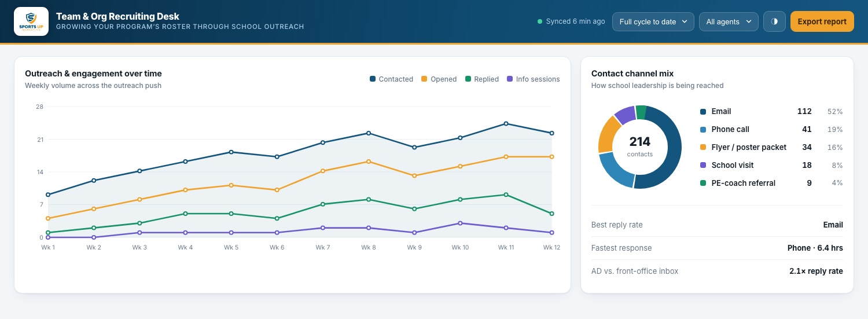Click the green sync status dot
Screen dimensions: 868x319
click(x=540, y=21)
